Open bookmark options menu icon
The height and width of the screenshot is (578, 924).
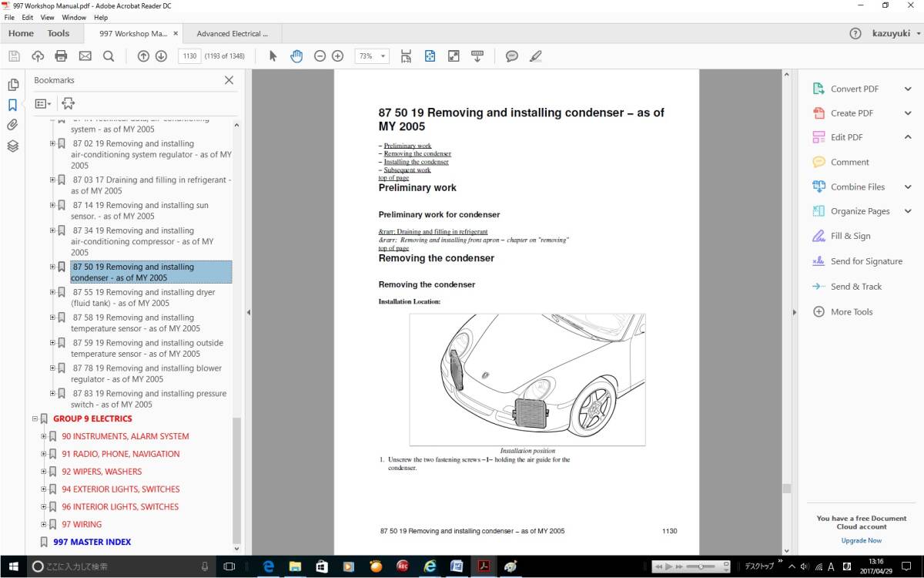coord(43,103)
